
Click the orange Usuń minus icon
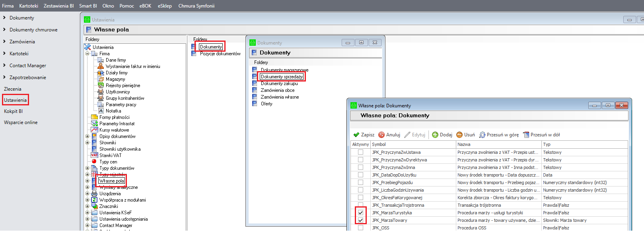pyautogui.click(x=459, y=135)
